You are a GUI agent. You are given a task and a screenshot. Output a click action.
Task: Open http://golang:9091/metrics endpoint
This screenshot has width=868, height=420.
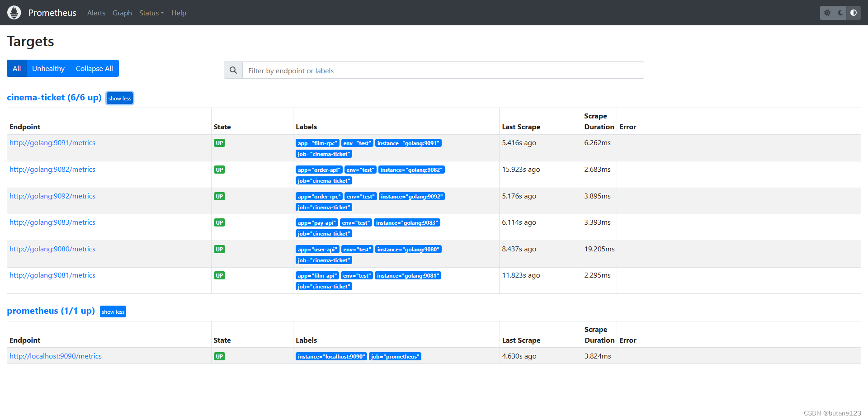coord(52,143)
